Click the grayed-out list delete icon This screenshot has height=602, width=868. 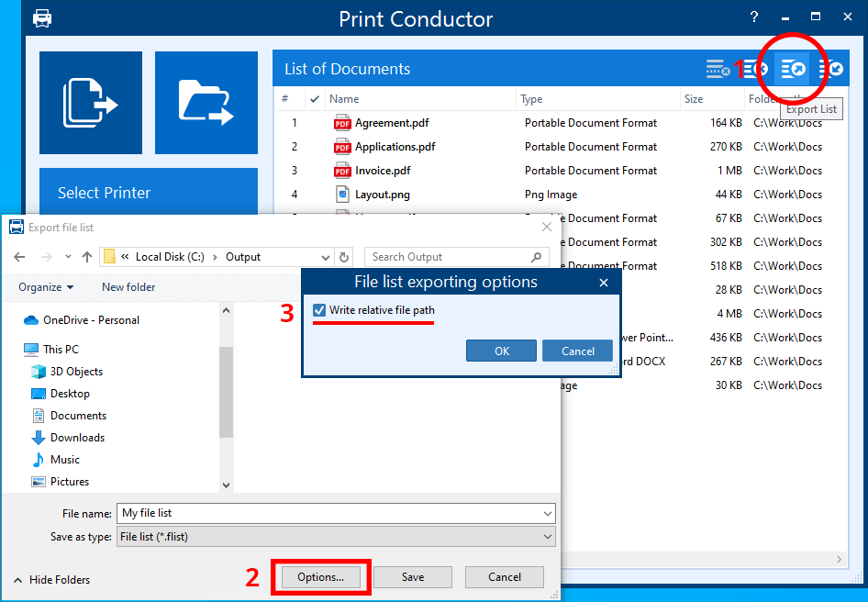tap(718, 69)
